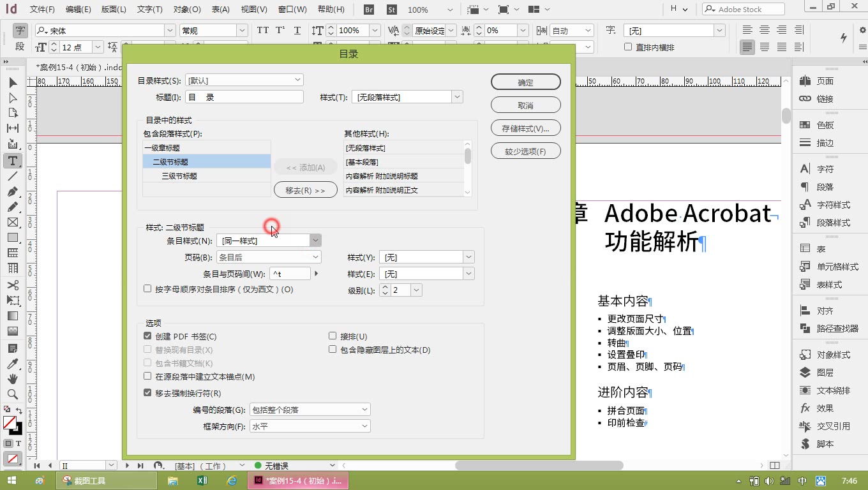Enable 接排 checkbox
Viewport: 868px width, 490px height.
coord(333,336)
